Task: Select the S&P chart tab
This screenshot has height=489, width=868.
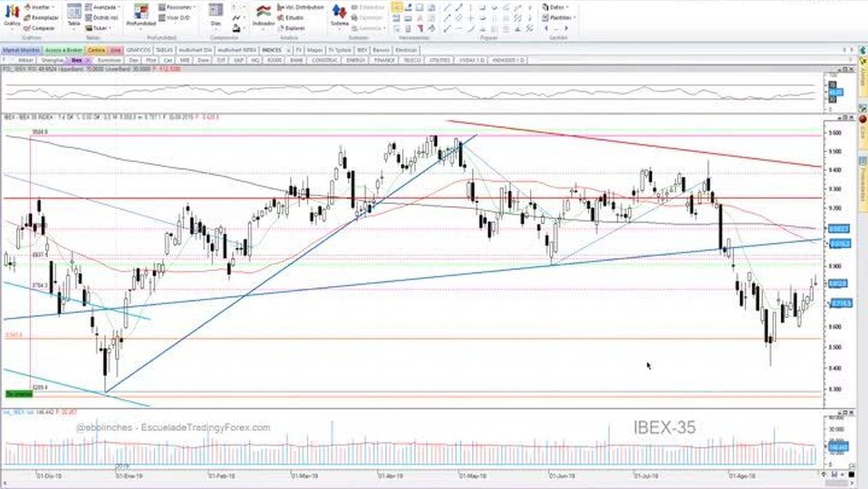Action: point(239,60)
